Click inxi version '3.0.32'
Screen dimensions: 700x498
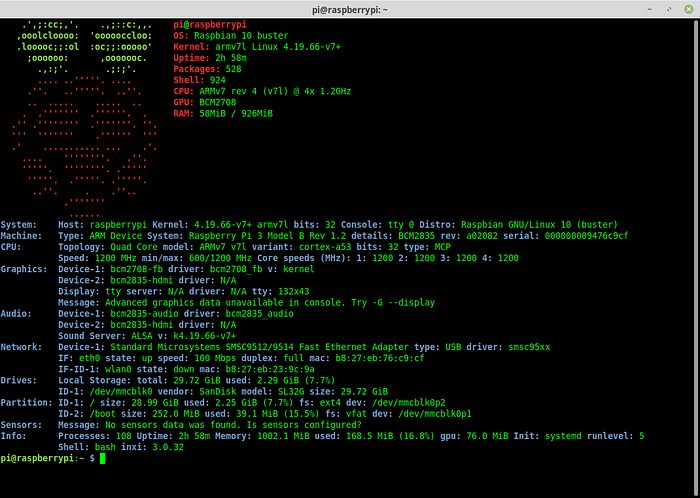tap(168, 448)
